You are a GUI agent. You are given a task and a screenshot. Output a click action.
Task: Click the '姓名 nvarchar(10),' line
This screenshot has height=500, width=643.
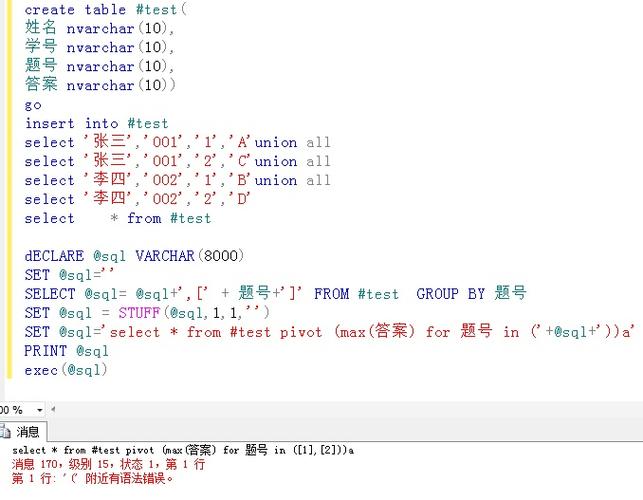click(100, 28)
